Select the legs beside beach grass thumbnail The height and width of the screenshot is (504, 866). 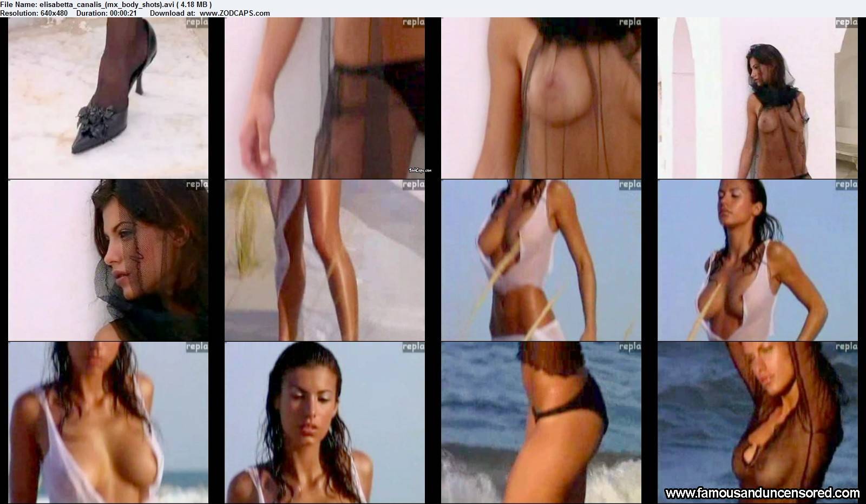[324, 260]
